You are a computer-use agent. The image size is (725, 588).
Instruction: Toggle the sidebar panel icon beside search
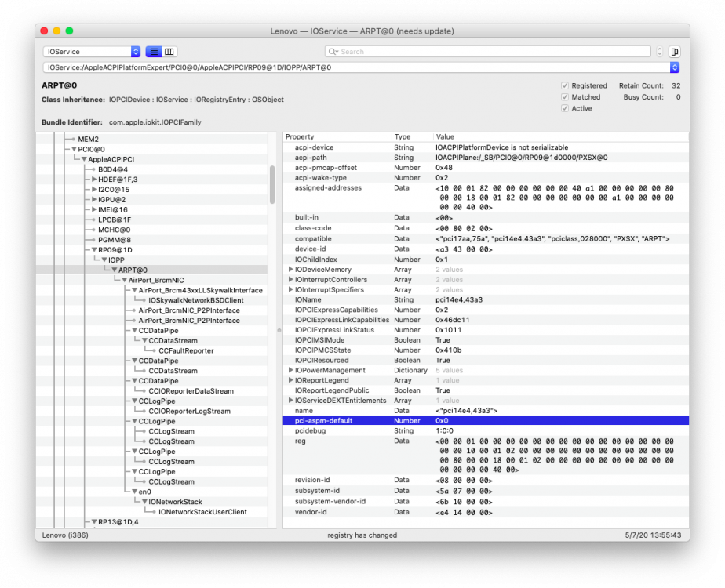click(675, 52)
